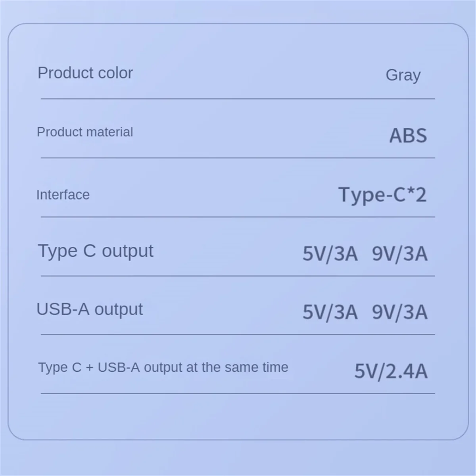Viewport: 476px width, 476px height.
Task: Click the divider line under USB-A output
Action: [x=238, y=334]
